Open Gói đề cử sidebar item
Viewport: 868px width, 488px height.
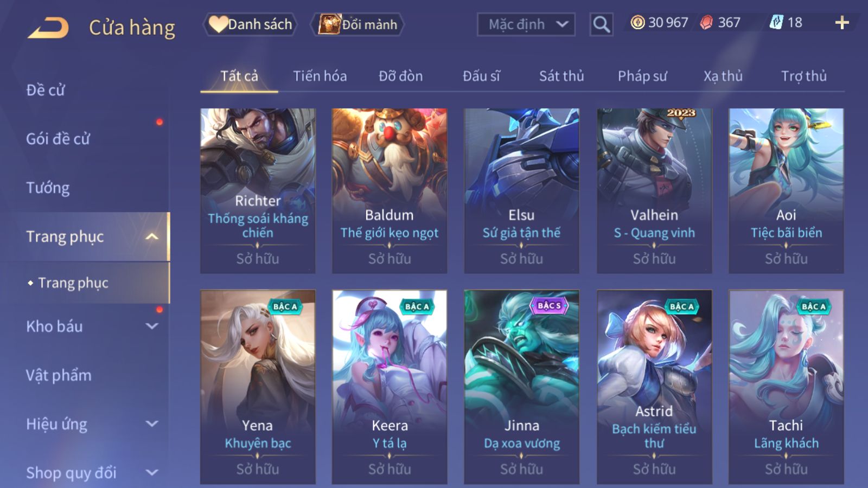click(58, 139)
